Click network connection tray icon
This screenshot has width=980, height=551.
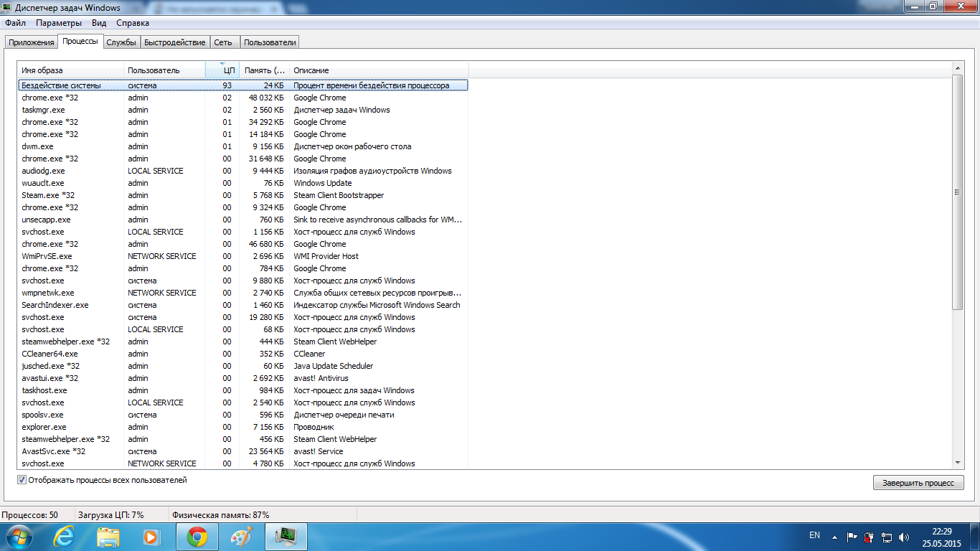[x=887, y=536]
